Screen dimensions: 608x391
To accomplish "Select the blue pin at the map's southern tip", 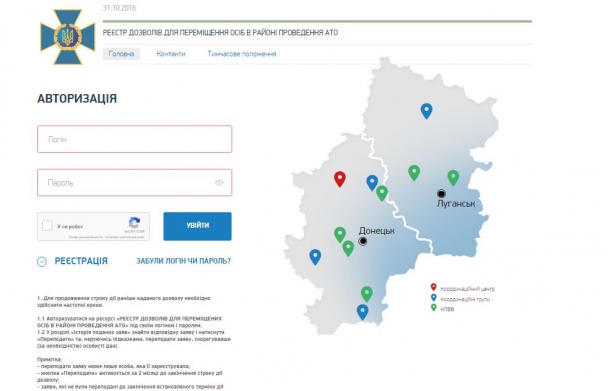I will click(362, 312).
